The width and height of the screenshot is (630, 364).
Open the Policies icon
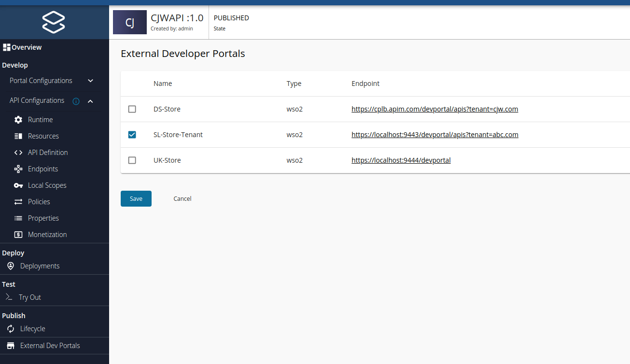(18, 201)
